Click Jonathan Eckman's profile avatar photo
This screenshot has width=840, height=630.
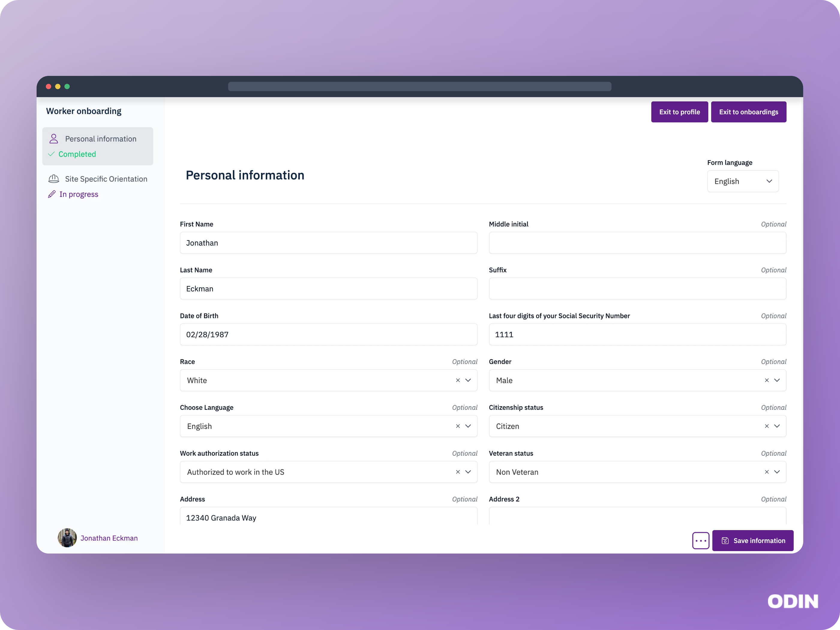pyautogui.click(x=67, y=538)
